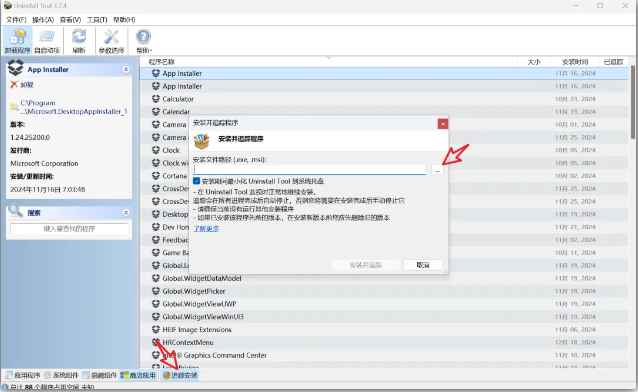Open the 工具(T) menu
This screenshot has height=392, width=638.
[x=97, y=20]
